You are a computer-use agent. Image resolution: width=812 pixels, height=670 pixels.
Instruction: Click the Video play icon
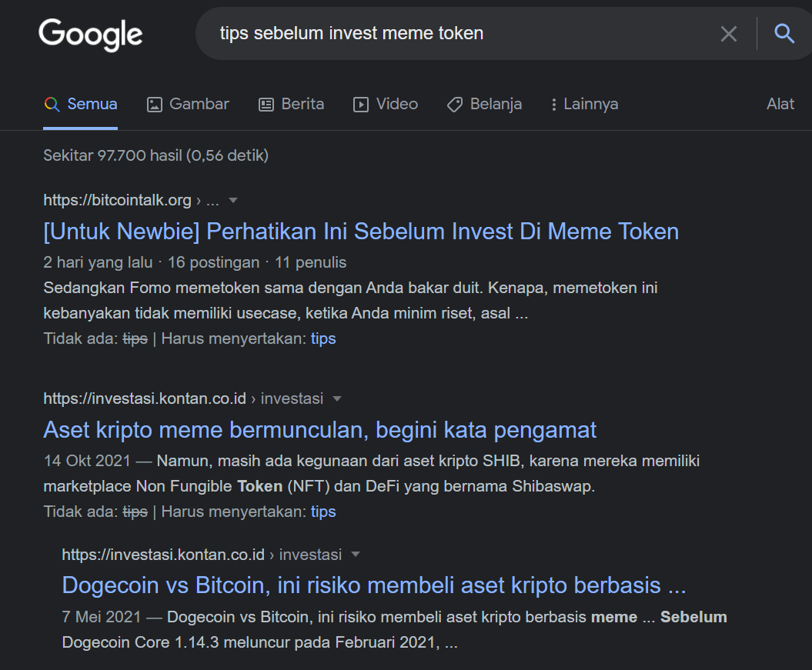pos(361,105)
